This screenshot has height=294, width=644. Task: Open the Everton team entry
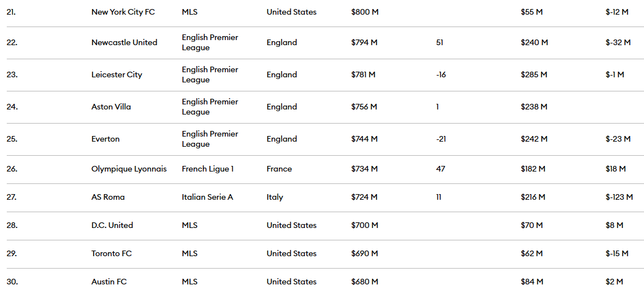105,139
